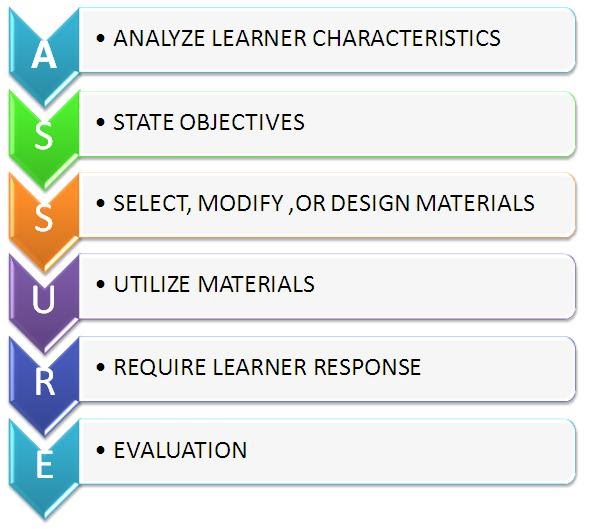Image resolution: width=594 pixels, height=529 pixels.
Task: Click the Require Learner Response text
Action: [267, 367]
